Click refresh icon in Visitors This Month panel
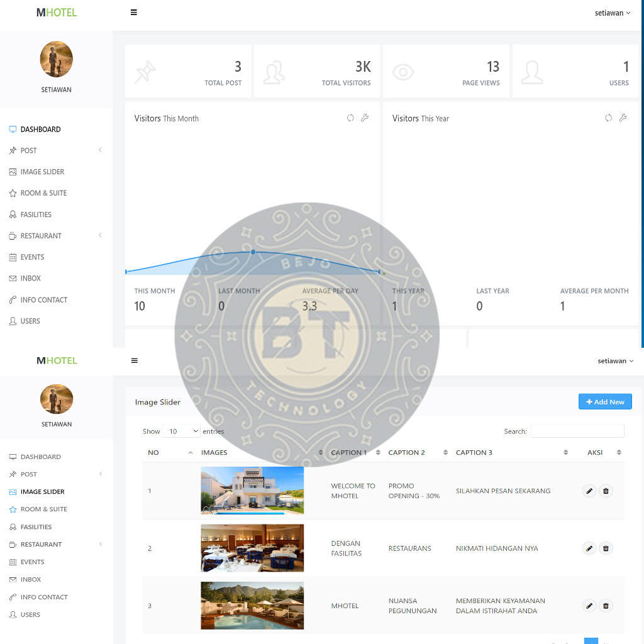Image resolution: width=644 pixels, height=644 pixels. [x=350, y=118]
